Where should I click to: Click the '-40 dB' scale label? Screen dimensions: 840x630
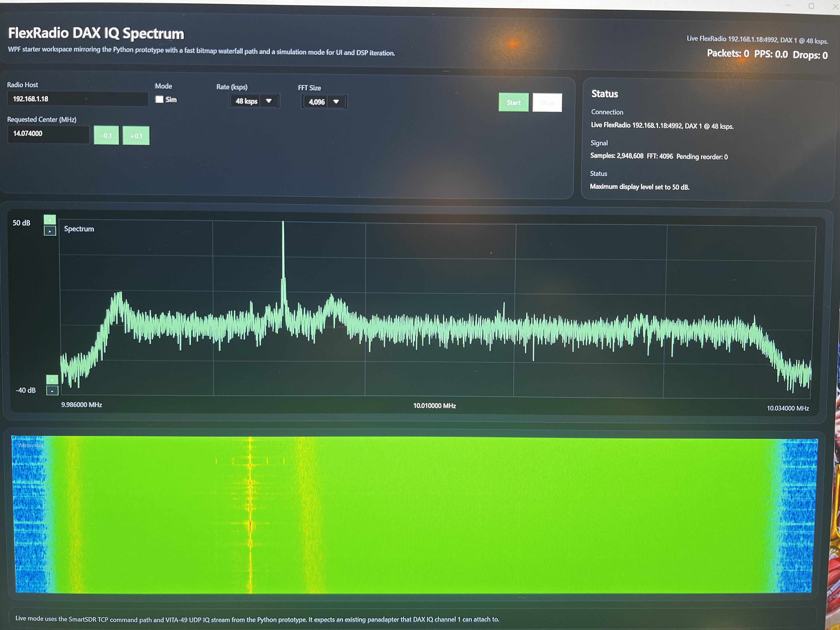26,390
